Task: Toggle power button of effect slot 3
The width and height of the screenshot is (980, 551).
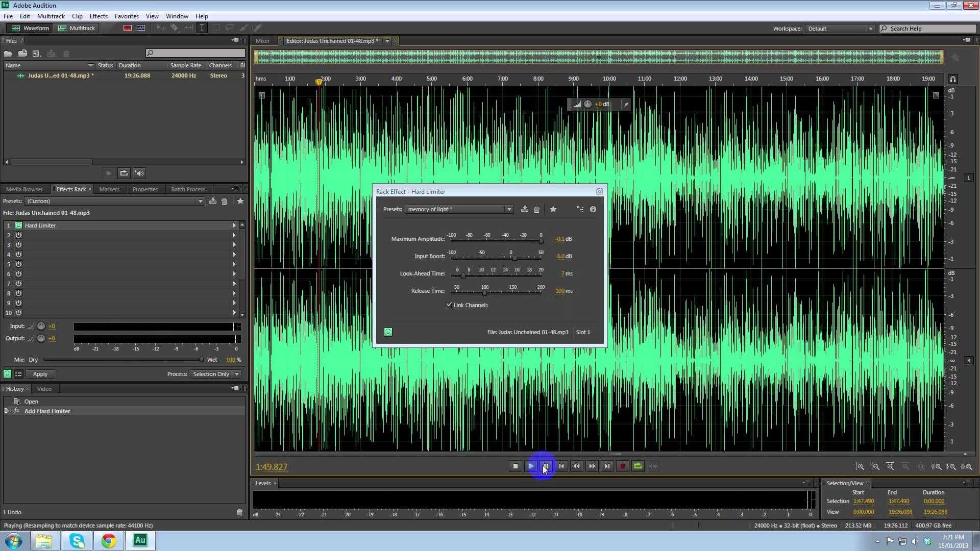Action: [18, 244]
